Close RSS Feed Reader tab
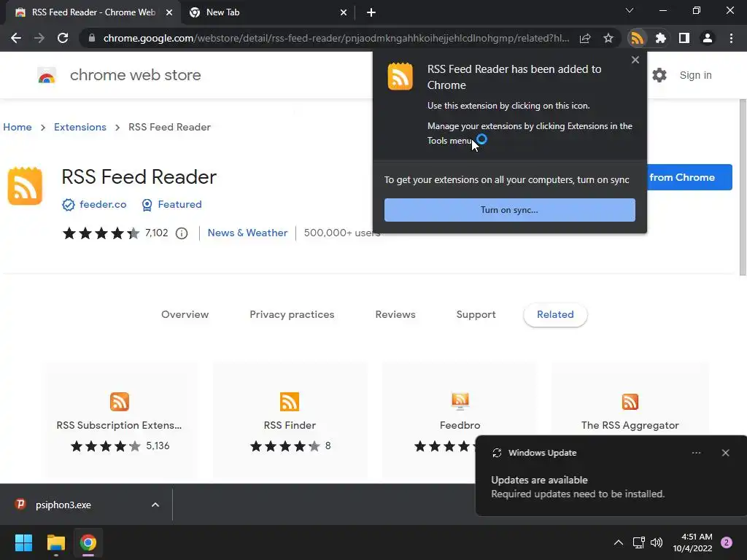 [169, 12]
